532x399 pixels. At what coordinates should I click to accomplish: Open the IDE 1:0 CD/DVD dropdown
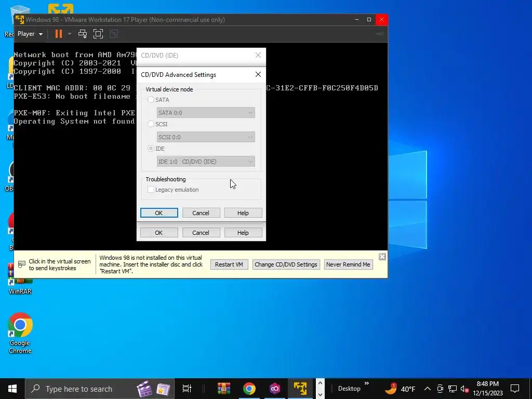pos(206,162)
